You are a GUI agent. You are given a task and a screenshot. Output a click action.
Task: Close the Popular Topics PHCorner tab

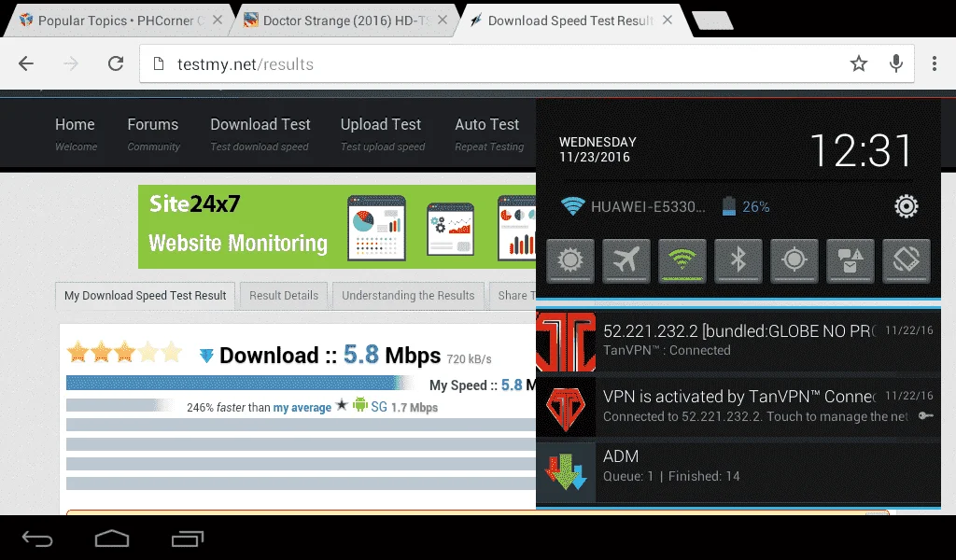(217, 21)
